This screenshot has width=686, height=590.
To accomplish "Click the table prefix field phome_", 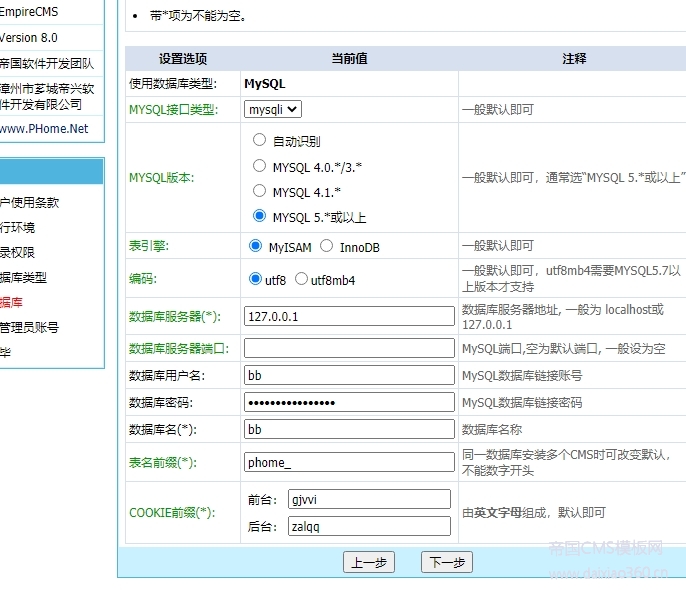I will pyautogui.click(x=349, y=462).
